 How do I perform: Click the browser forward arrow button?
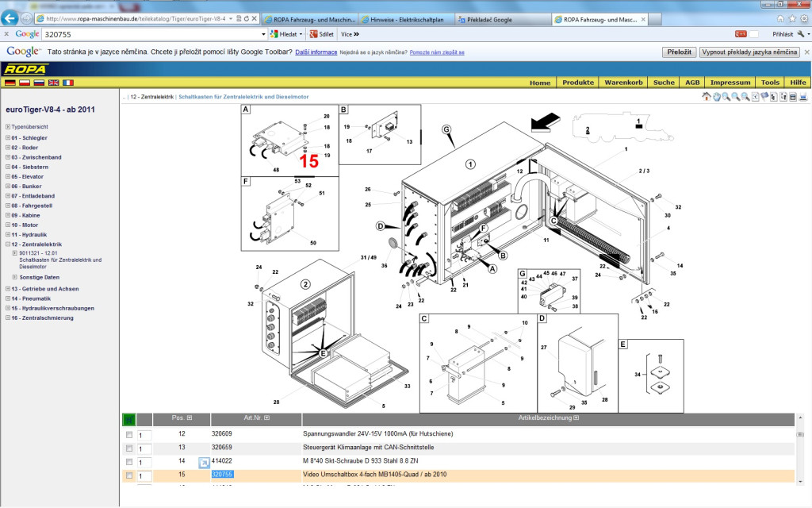[26, 19]
